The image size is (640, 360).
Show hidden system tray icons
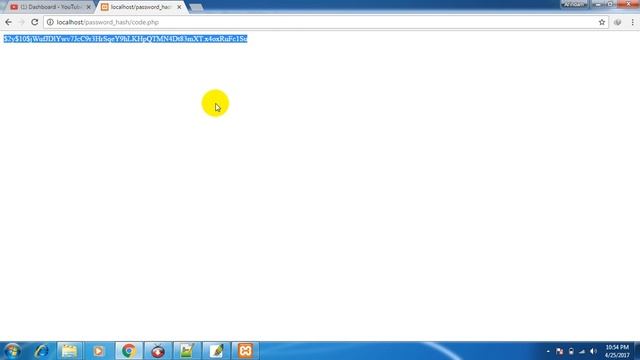click(548, 351)
